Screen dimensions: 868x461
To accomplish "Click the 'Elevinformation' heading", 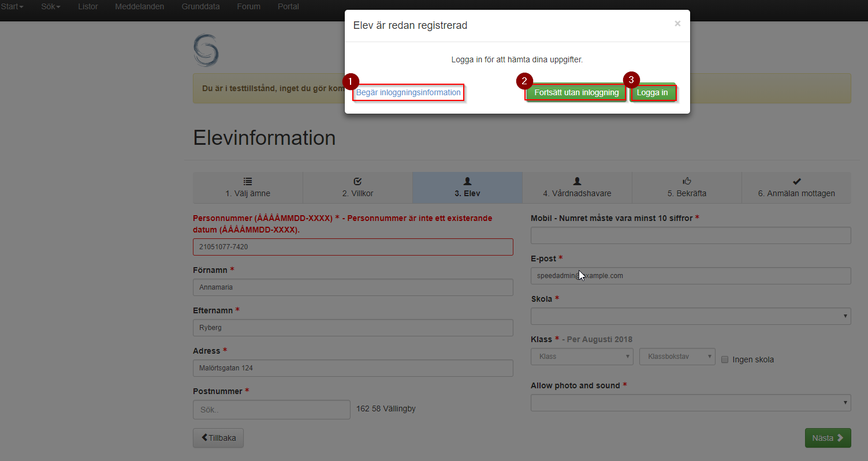I will coord(265,138).
